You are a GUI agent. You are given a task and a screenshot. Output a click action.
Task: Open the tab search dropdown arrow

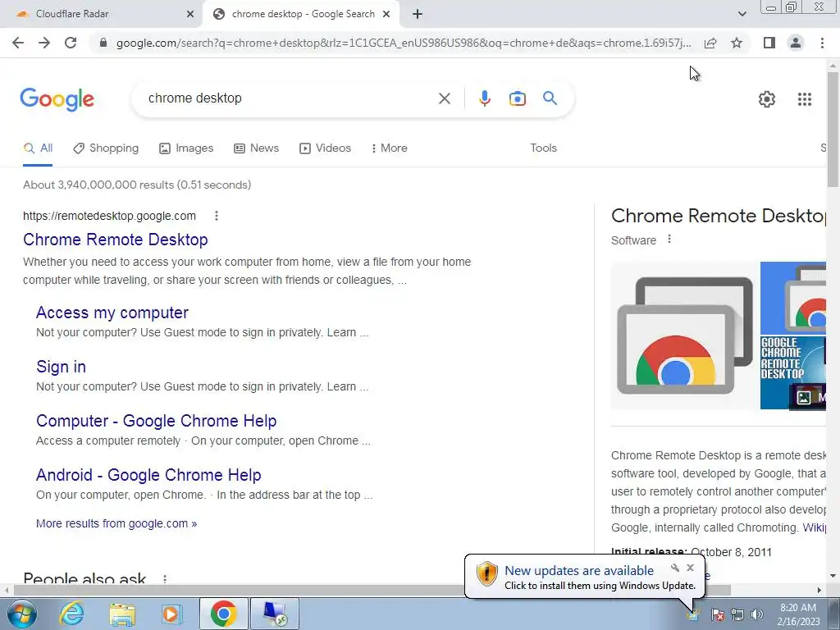[x=742, y=15]
